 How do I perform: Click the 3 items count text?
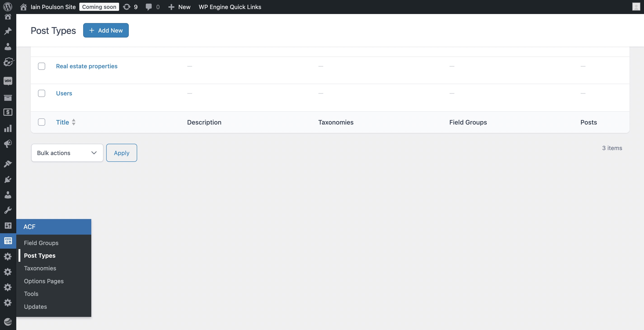coord(612,148)
